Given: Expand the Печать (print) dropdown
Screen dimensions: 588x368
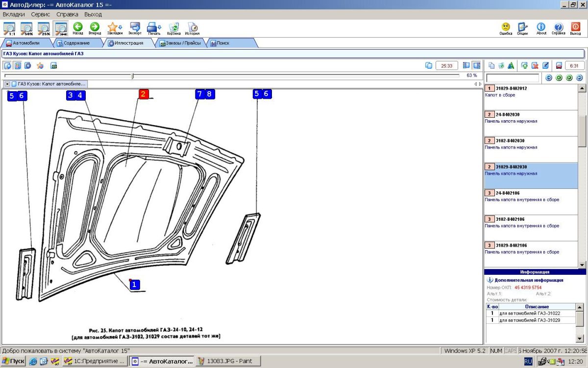Looking at the screenshot, I should [x=154, y=28].
